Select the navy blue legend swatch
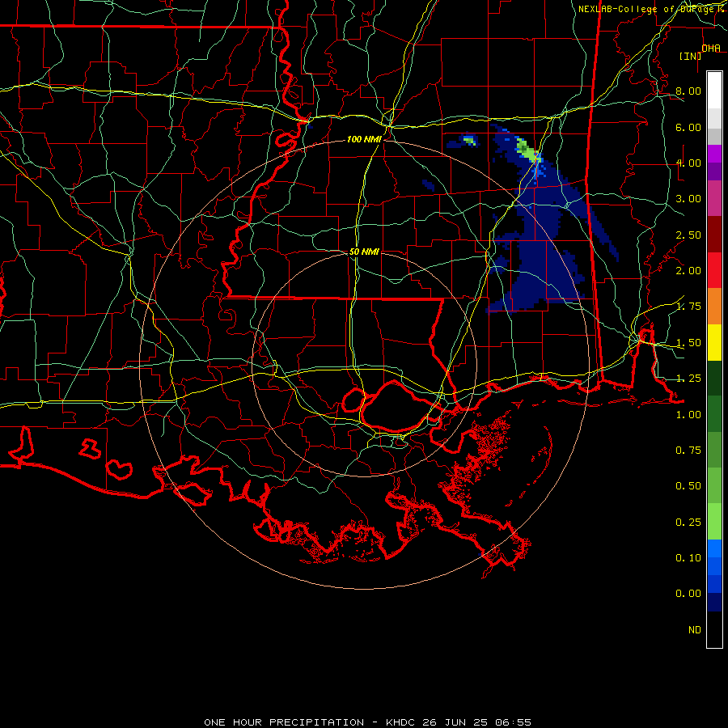Image resolution: width=728 pixels, height=728 pixels. point(714,602)
